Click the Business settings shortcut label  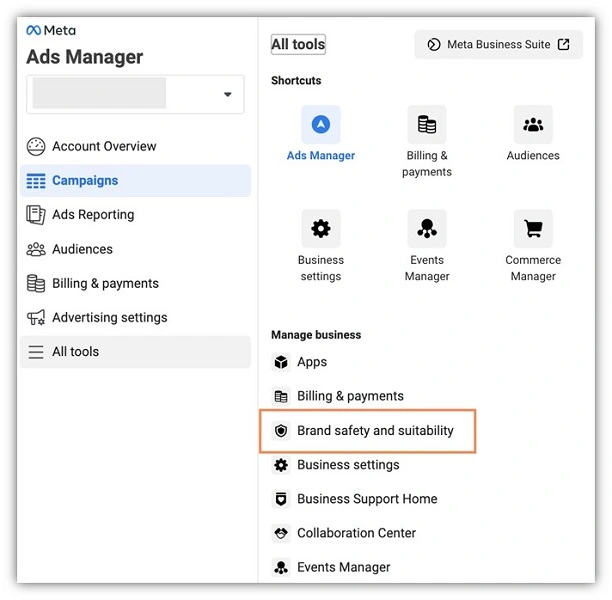321,268
